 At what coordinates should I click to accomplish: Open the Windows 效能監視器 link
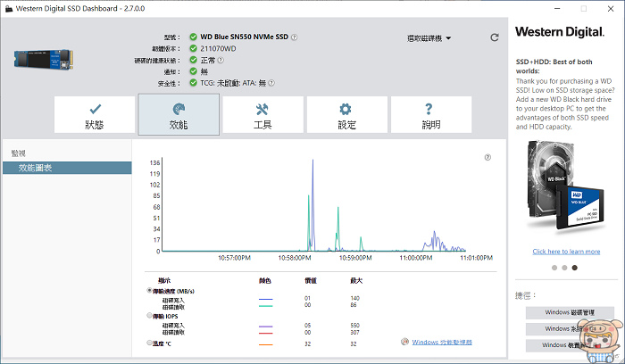(x=442, y=342)
